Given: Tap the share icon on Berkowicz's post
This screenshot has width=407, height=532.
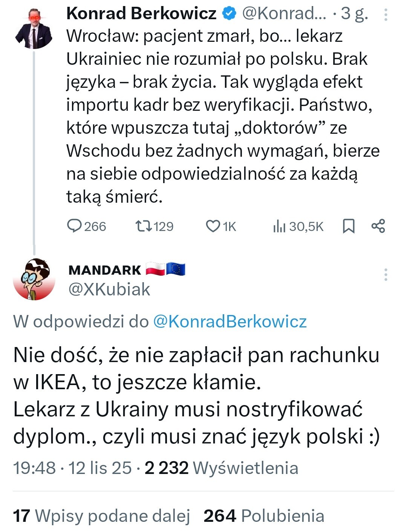Looking at the screenshot, I should pyautogui.click(x=378, y=226).
